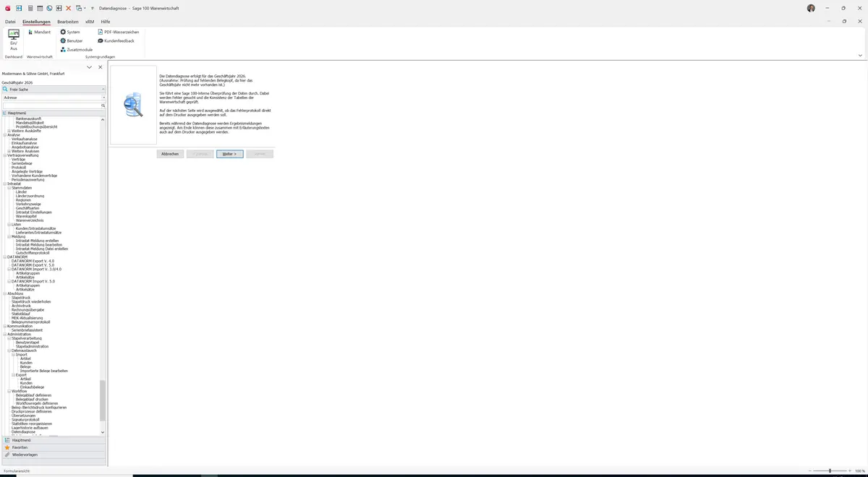Open Kundenfeedback in ribbon
The image size is (868, 477).
(116, 40)
